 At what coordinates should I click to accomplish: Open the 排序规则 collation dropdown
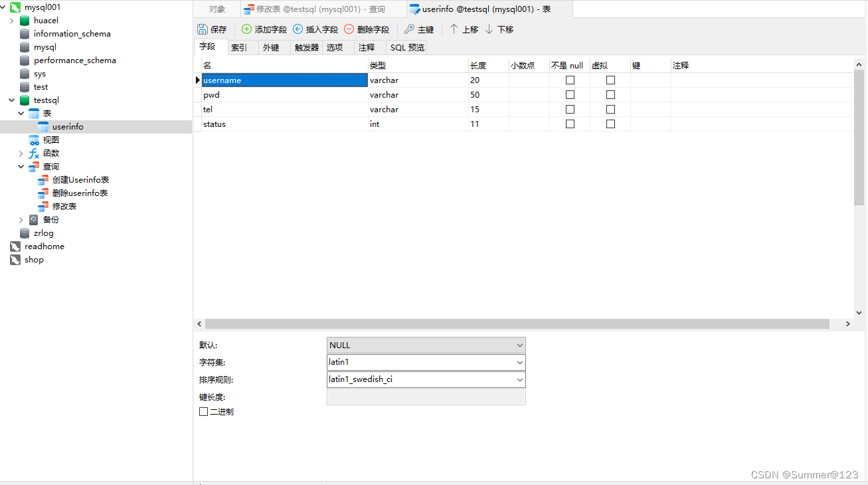click(519, 379)
